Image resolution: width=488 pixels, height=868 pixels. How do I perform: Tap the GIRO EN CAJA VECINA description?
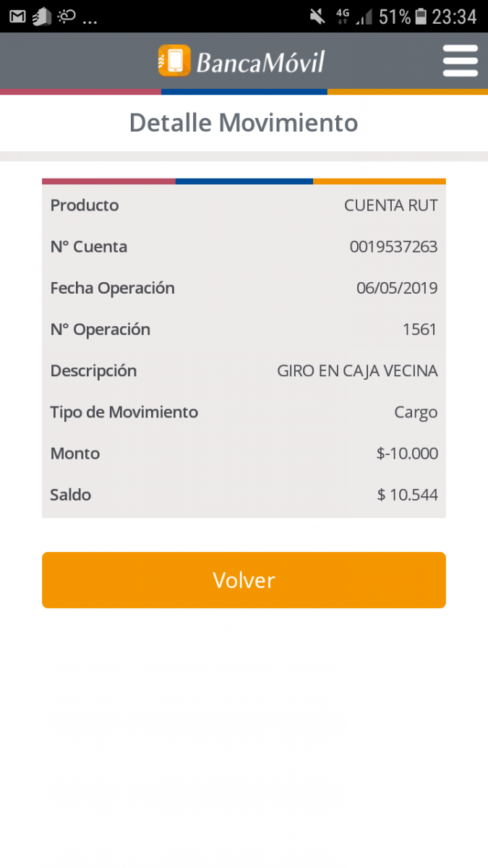pyautogui.click(x=357, y=371)
